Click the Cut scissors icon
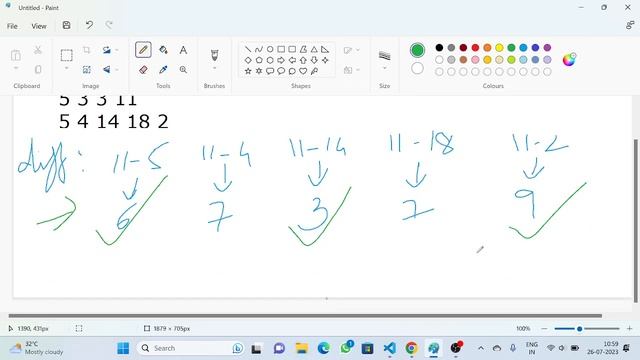 point(38,50)
